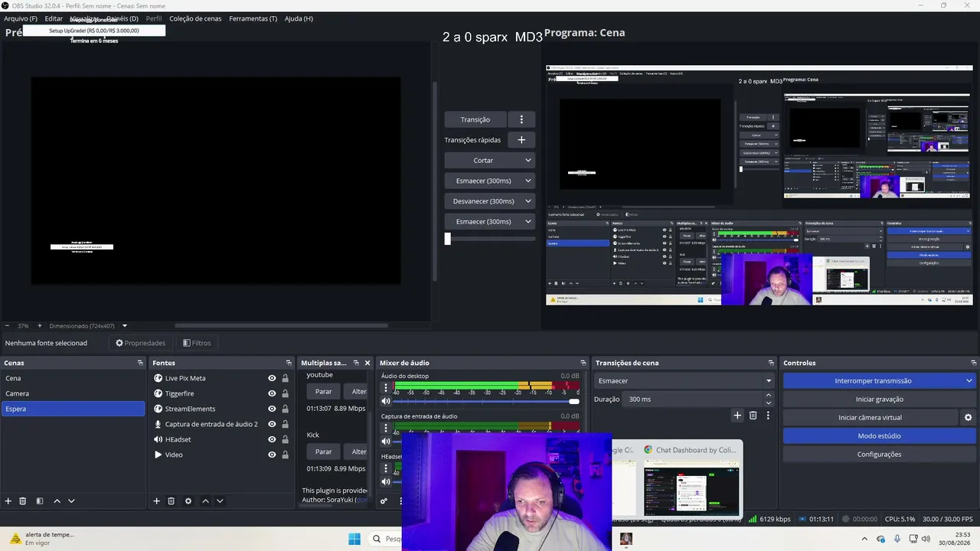The width and height of the screenshot is (980, 551).
Task: Open the Arquivo (F) menu
Action: [21, 18]
